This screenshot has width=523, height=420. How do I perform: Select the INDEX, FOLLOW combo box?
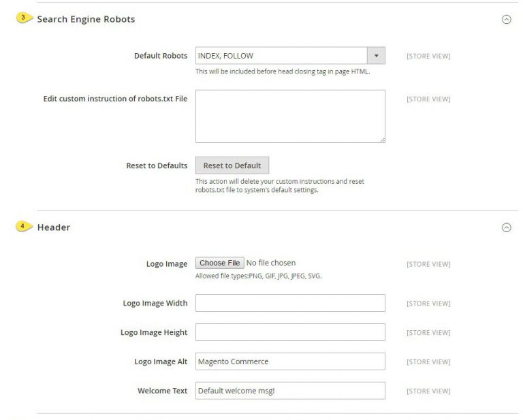coord(290,56)
